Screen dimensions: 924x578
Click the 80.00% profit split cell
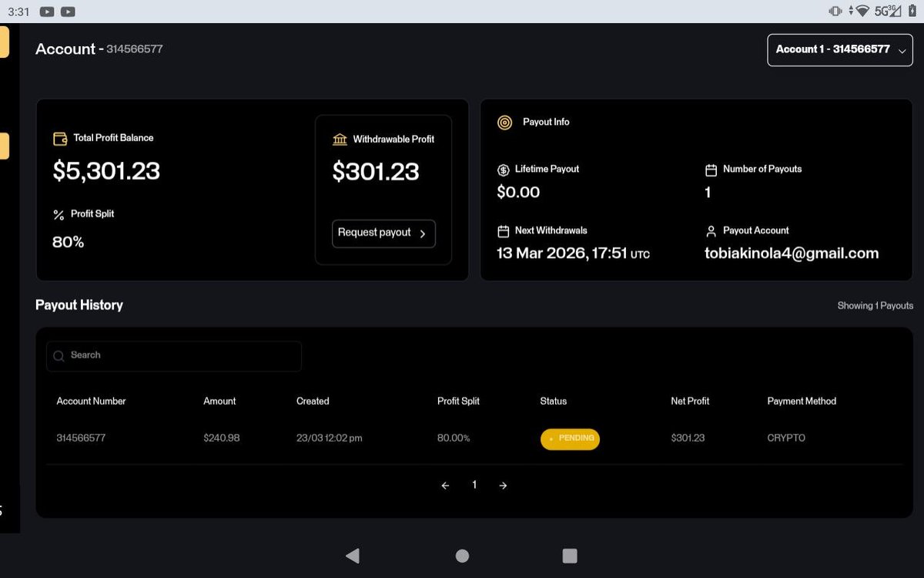coord(454,439)
